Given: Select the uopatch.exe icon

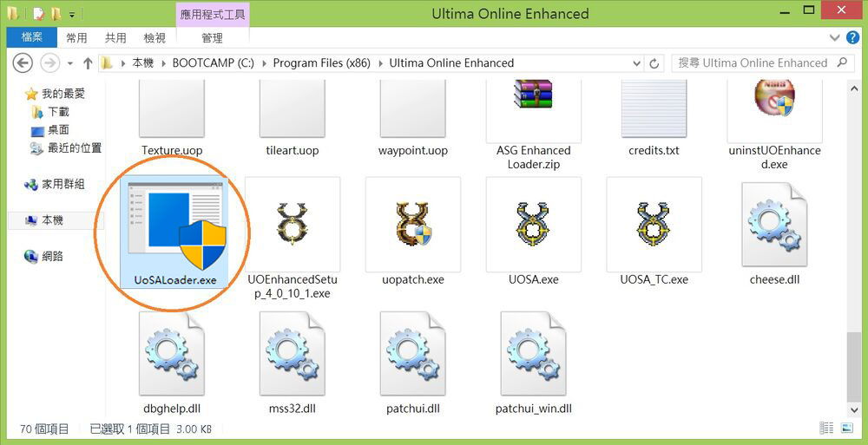Looking at the screenshot, I should click(413, 224).
